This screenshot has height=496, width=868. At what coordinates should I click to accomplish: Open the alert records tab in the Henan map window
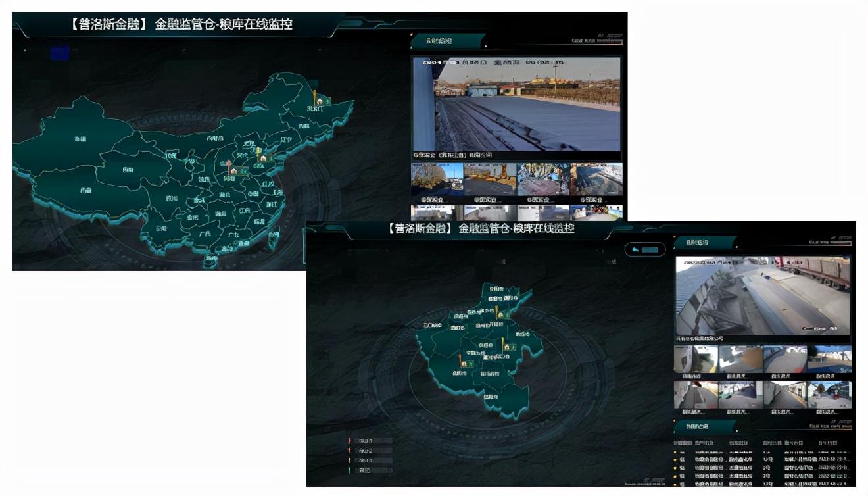coord(704,426)
